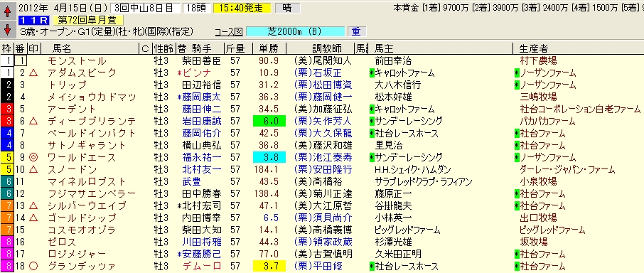
Task: Click the 斤量 weight column header
Action: tap(235, 48)
